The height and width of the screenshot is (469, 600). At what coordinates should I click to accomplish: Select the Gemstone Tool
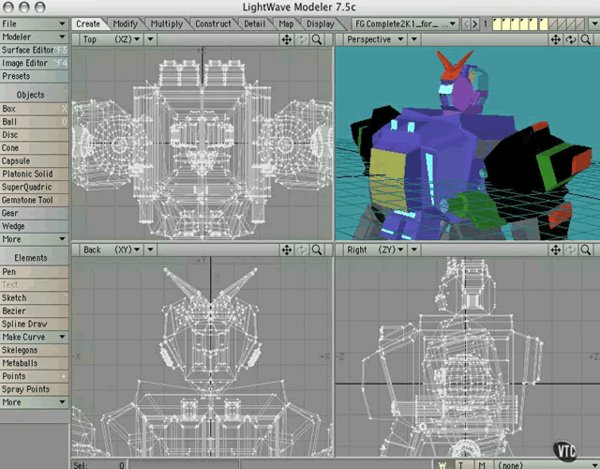pos(34,200)
